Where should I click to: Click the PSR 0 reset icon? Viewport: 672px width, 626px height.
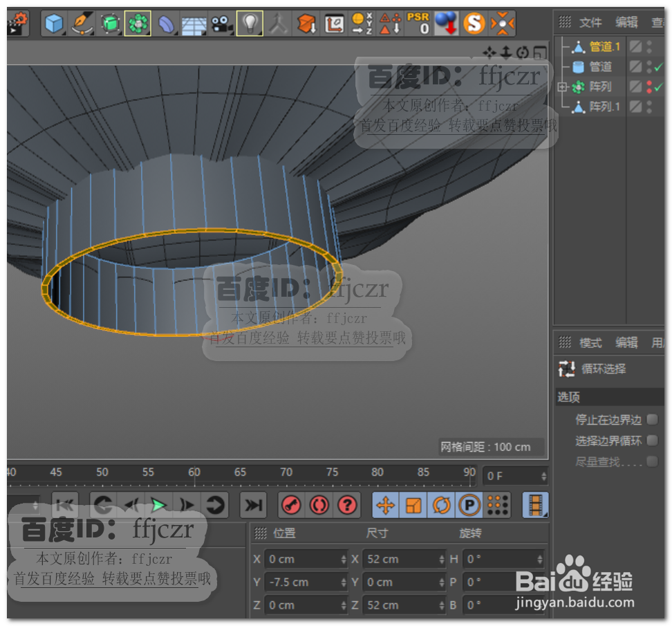pyautogui.click(x=418, y=24)
